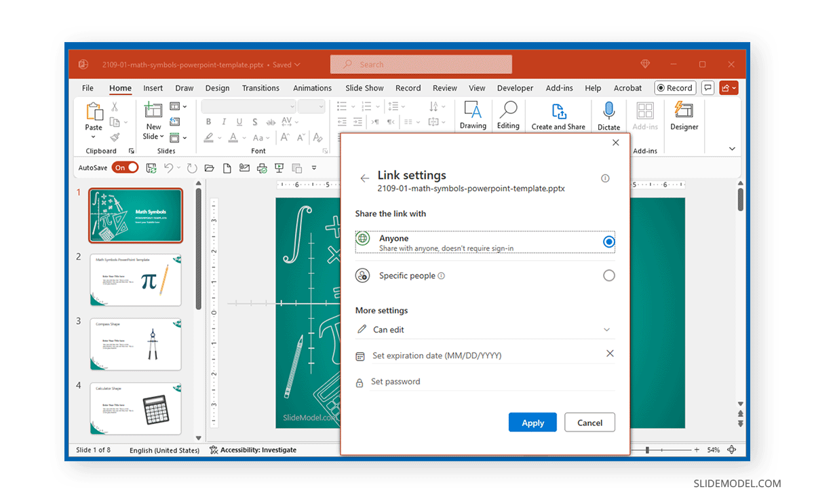Apply text Shadow formatting
The image size is (814, 504).
255,122
